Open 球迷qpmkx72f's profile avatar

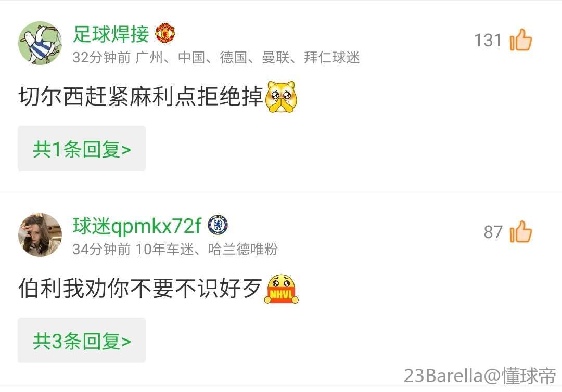(x=40, y=235)
